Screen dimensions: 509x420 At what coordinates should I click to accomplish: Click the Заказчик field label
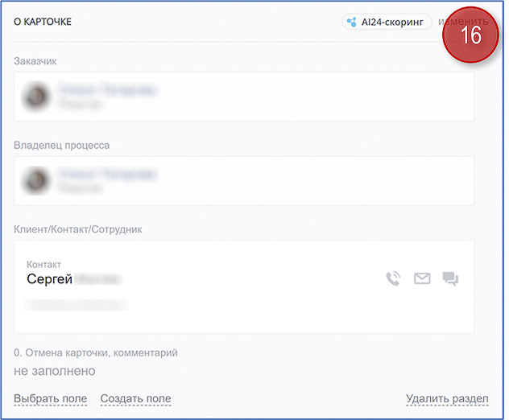(35, 61)
